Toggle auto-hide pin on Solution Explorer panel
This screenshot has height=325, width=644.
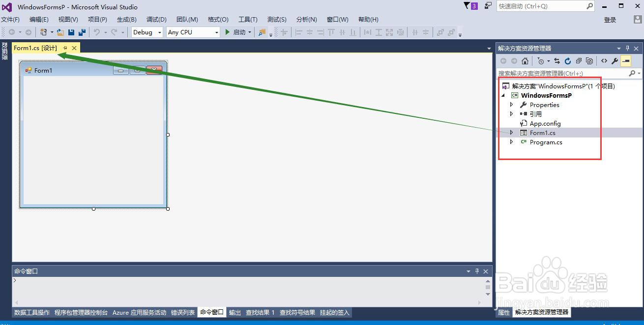click(628, 49)
